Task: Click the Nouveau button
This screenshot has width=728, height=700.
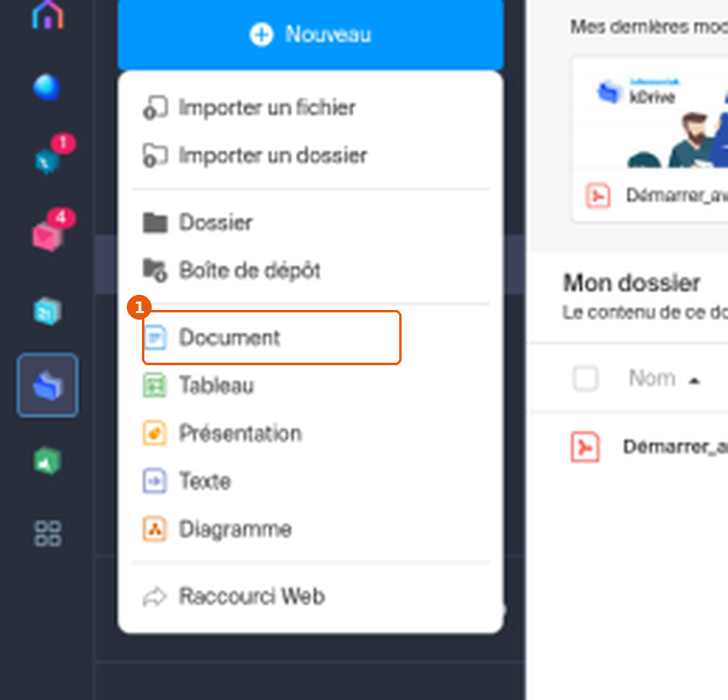Action: [x=311, y=35]
